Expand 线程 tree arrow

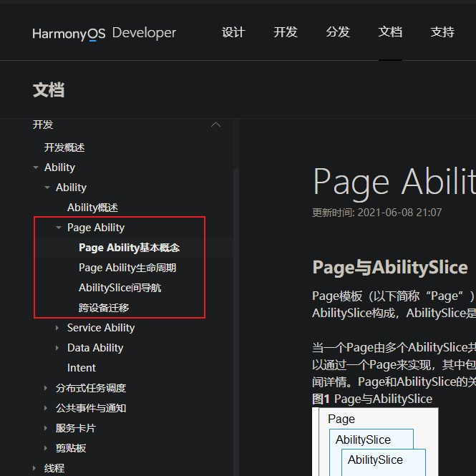tap(34, 468)
